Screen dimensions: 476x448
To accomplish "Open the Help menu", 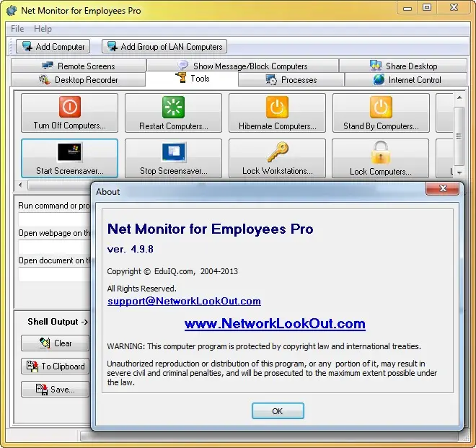I will tap(43, 29).
